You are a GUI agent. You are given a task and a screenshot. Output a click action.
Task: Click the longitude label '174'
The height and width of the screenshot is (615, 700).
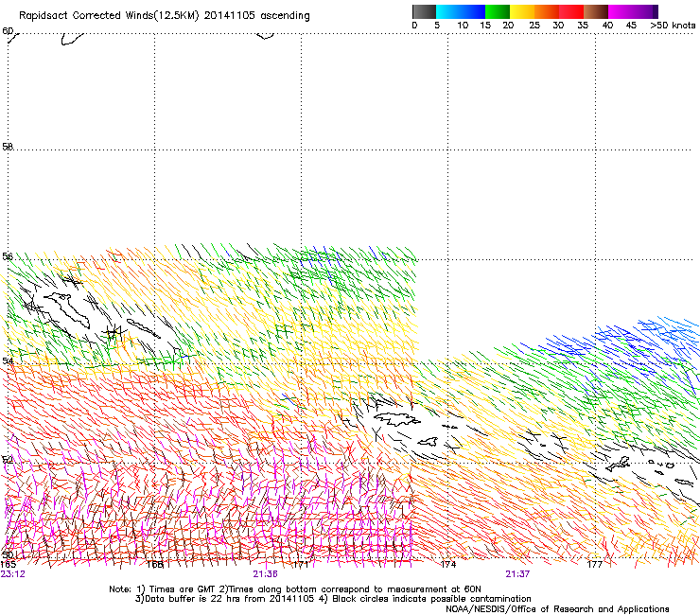pos(448,565)
